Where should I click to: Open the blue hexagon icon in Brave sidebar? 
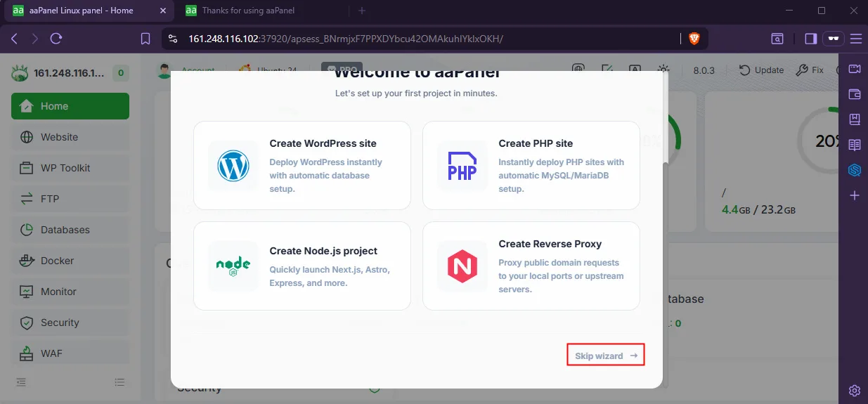pos(855,170)
